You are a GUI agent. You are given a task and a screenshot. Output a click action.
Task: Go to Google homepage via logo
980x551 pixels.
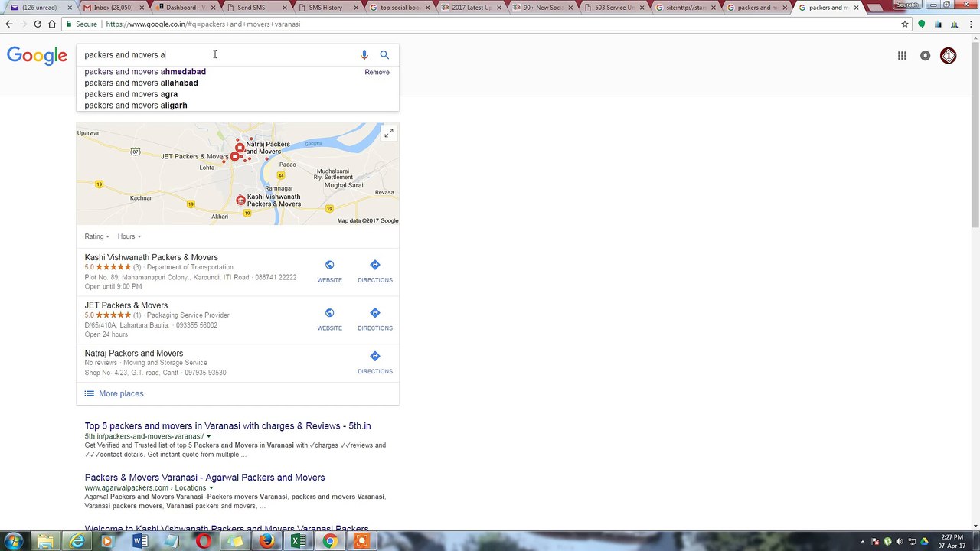pos(37,56)
